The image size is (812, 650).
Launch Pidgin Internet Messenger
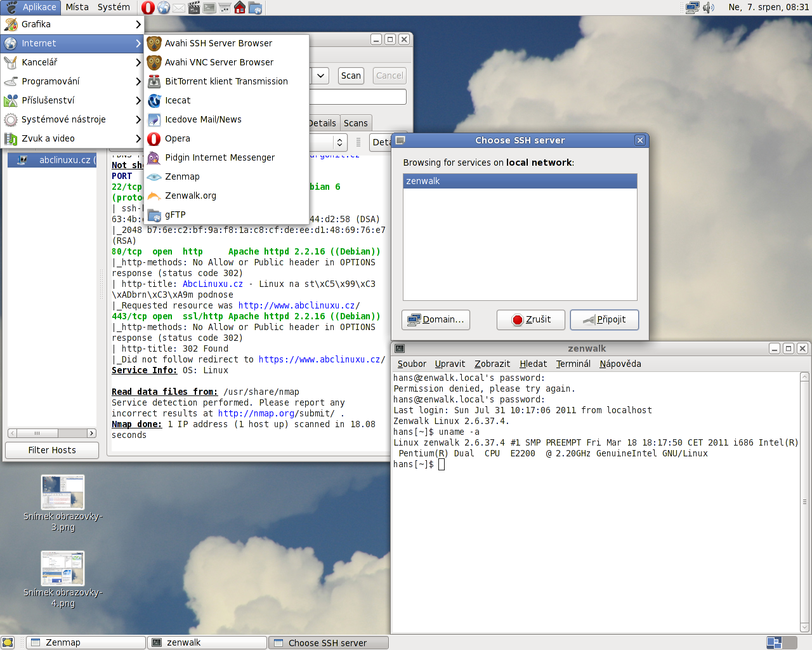tap(227, 157)
